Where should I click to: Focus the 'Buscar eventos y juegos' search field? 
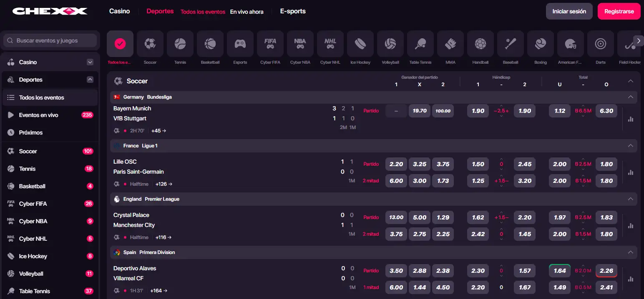click(50, 40)
